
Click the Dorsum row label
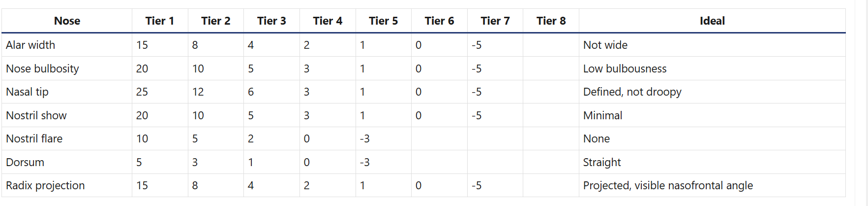click(25, 162)
